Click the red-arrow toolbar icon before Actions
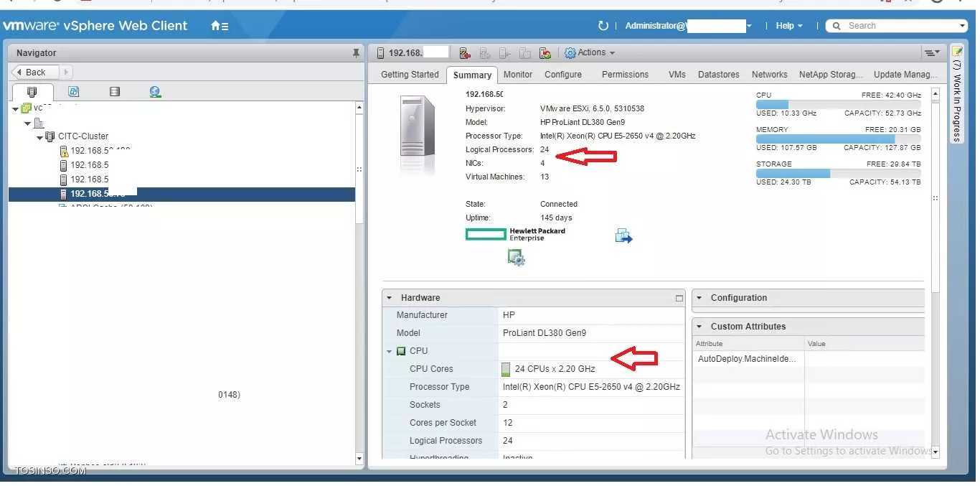 coord(545,53)
